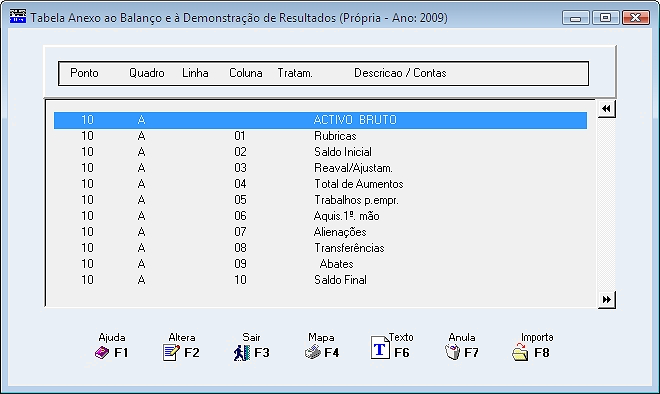Select the Transferências row
This screenshot has height=394, width=660.
coord(320,248)
